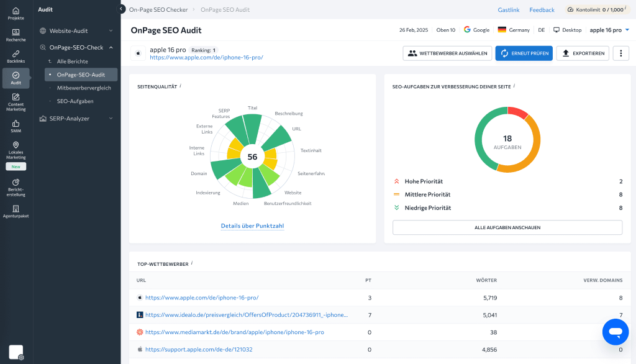Click Niedrige Priorität green arrow icon
The width and height of the screenshot is (636, 364).
point(397,207)
